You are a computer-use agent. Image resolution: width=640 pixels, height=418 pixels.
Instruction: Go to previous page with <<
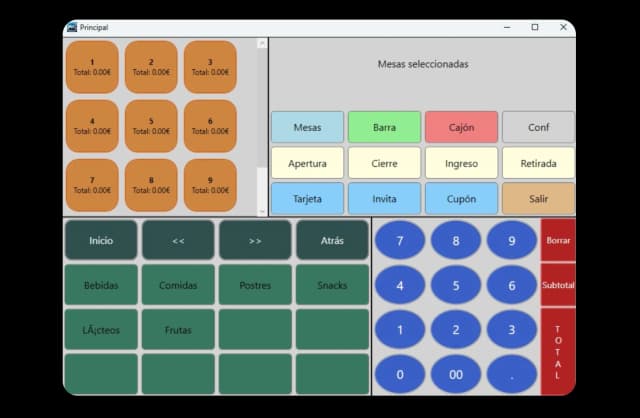point(178,240)
